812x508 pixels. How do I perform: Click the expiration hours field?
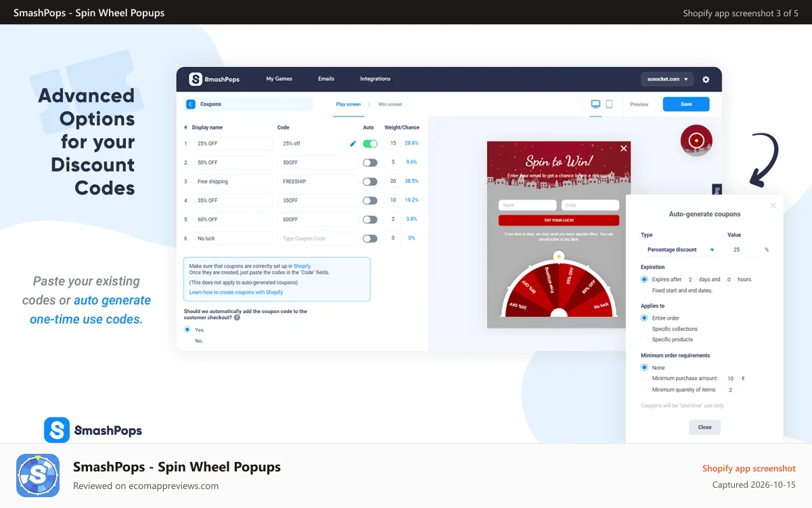[x=729, y=279]
